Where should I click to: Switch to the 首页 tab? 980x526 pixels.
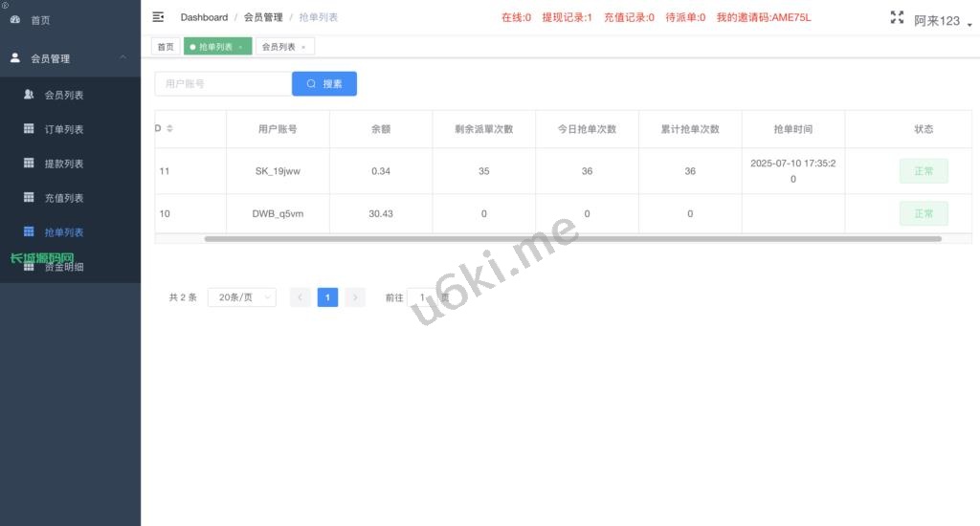click(x=166, y=47)
